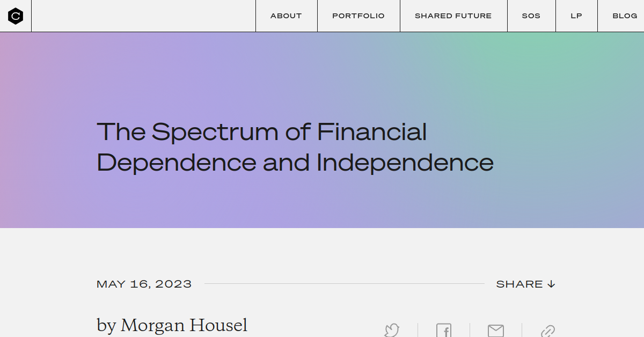
Task: Click the hexagon C logo icon
Action: coord(16,16)
